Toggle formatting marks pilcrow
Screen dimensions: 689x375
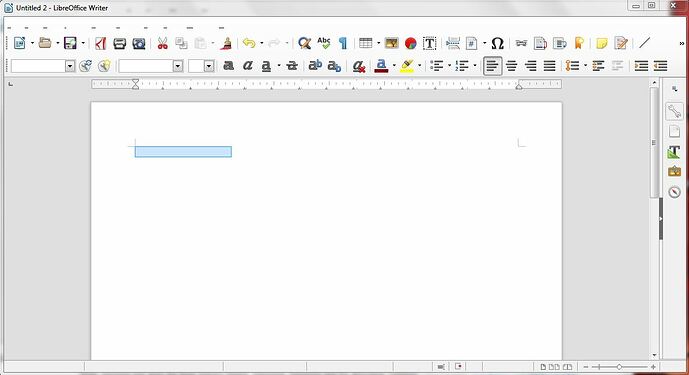click(343, 43)
